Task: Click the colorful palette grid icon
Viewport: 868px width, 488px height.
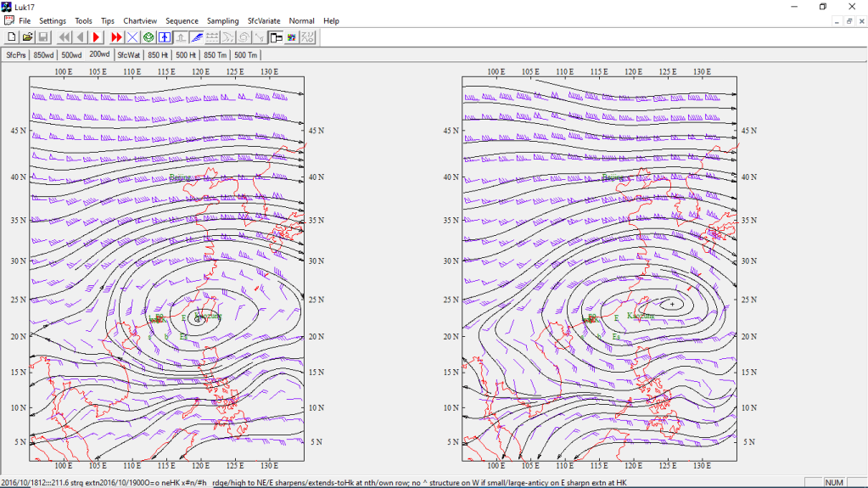Action: pos(292,37)
